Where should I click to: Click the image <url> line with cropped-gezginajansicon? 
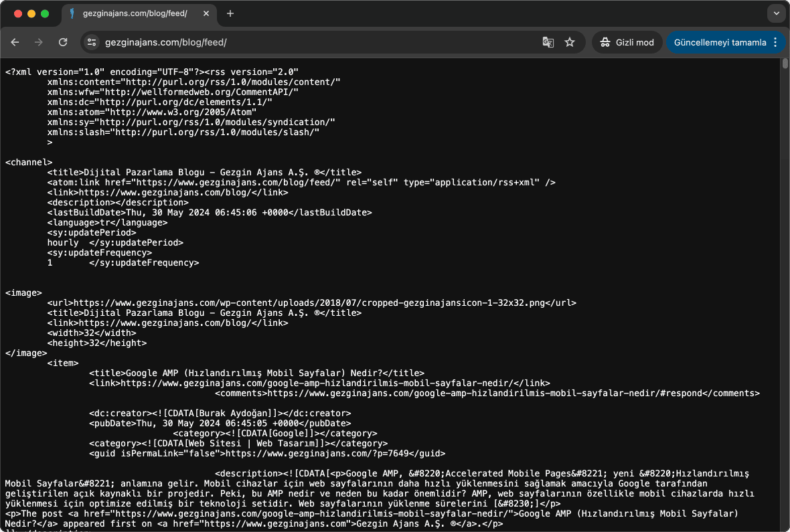(312, 302)
